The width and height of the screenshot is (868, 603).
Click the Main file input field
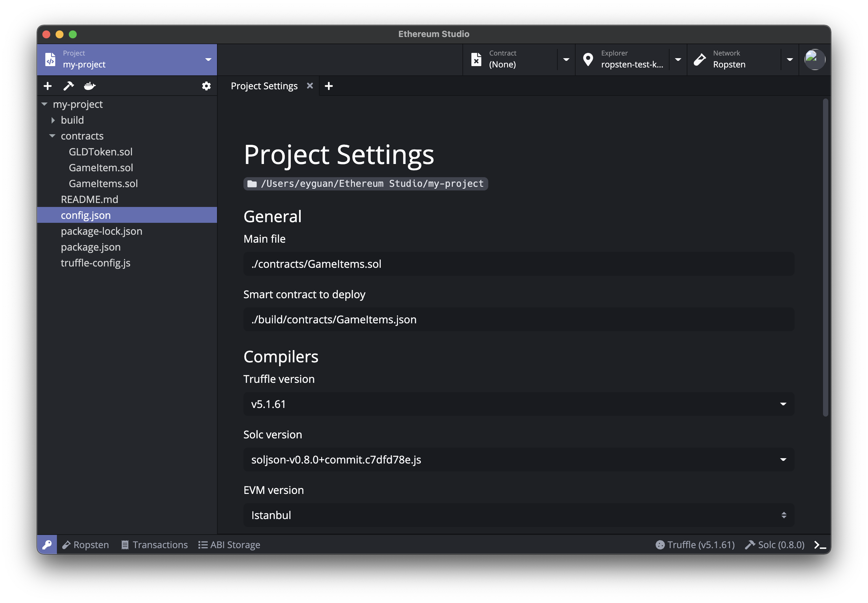tap(518, 264)
